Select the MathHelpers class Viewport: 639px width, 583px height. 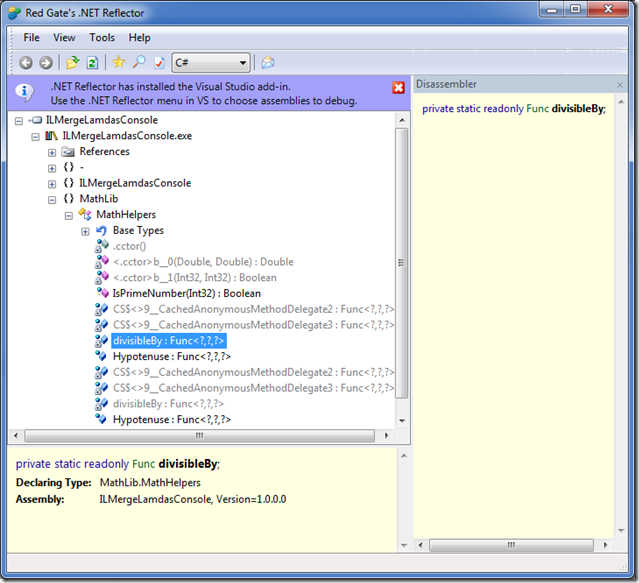(126, 214)
